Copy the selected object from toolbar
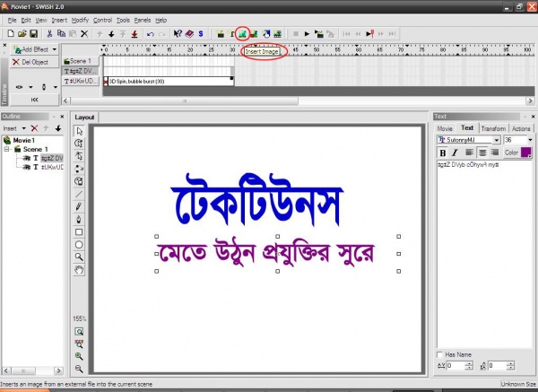 [x=61, y=34]
